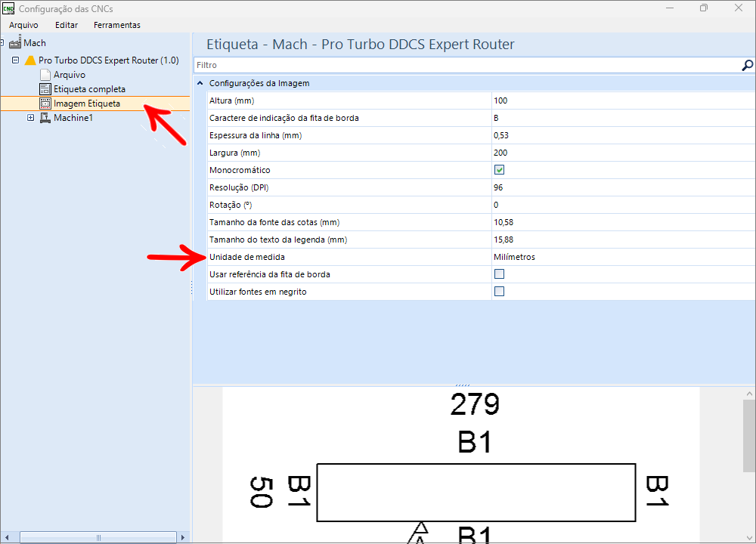Screen dimensions: 756x544
Task: Click the left scroll arrow of tree panel
Action: point(7,537)
